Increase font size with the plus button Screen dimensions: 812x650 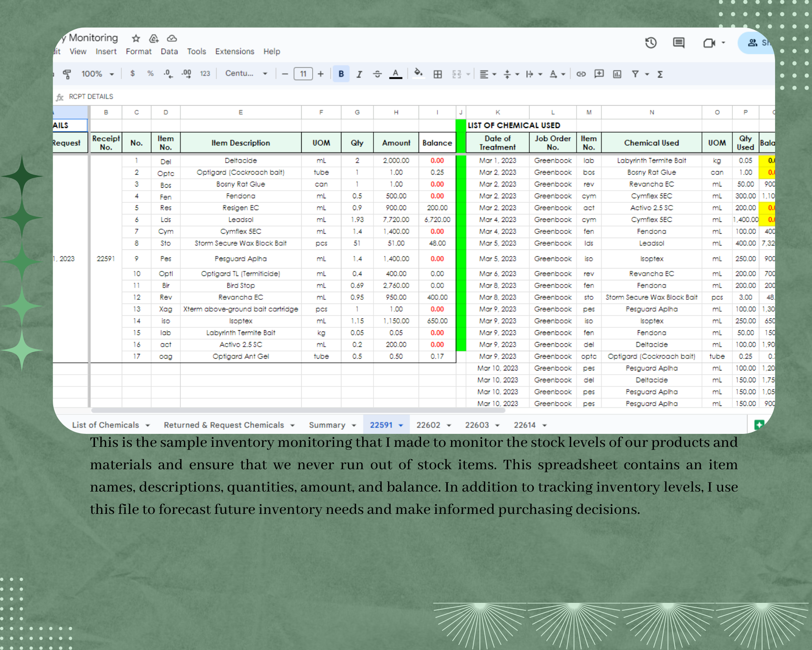point(321,74)
